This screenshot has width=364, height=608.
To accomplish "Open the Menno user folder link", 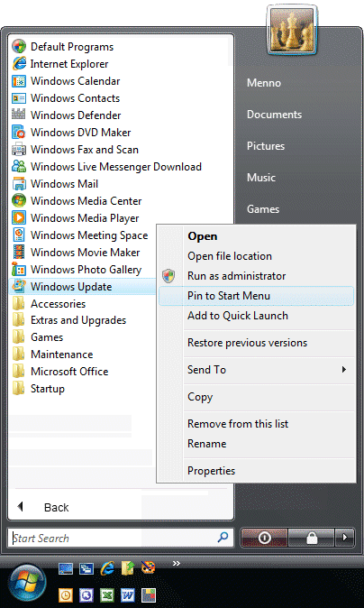I will pyautogui.click(x=264, y=83).
